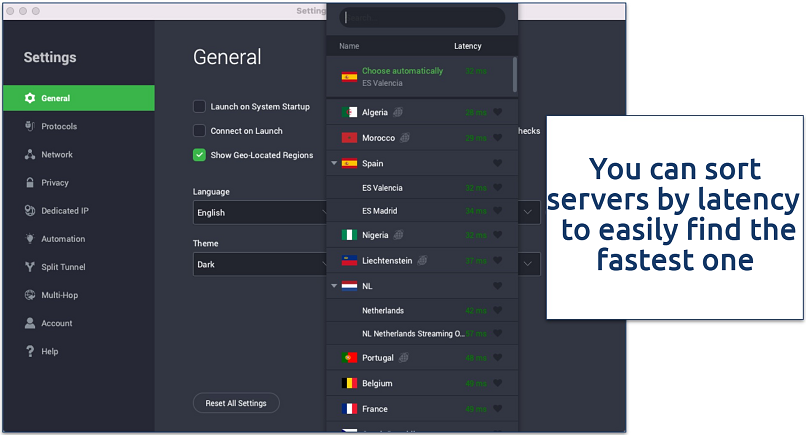This screenshot has width=806, height=435.
Task: Click the heart icon beside Belgium
Action: pyautogui.click(x=497, y=384)
